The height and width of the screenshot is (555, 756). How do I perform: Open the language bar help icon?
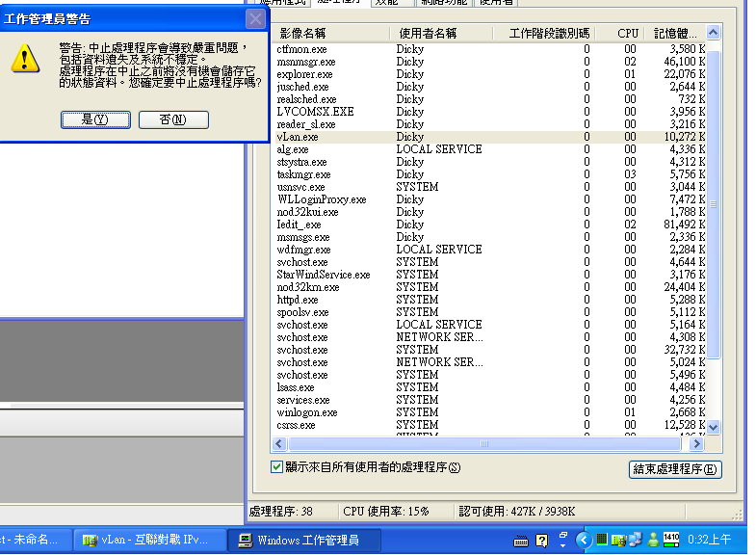coord(542,541)
